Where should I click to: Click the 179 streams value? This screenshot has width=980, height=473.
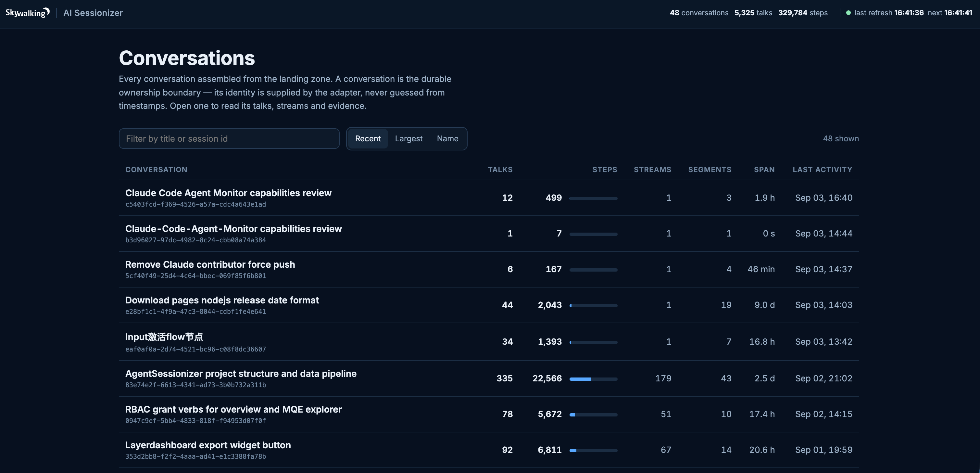point(663,379)
